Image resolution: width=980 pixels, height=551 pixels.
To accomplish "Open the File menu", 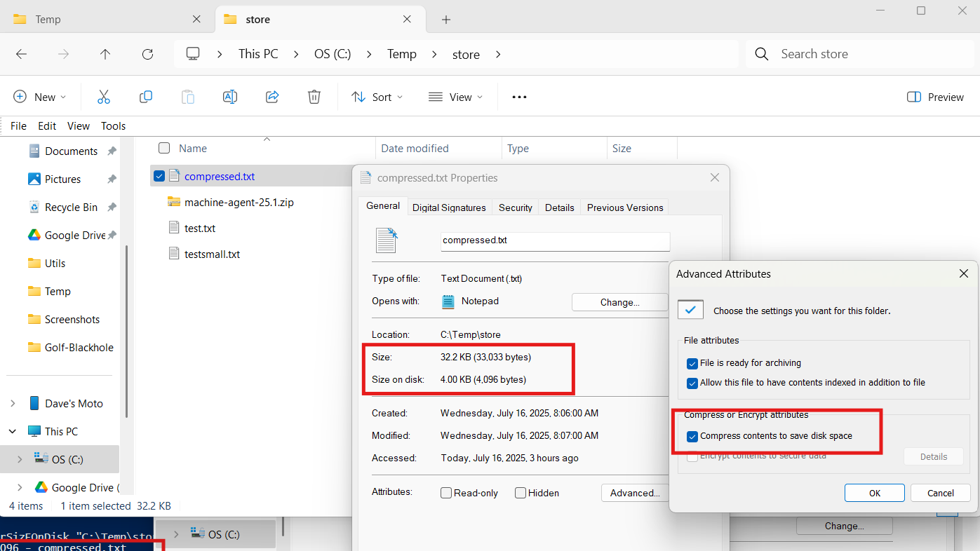I will click(x=19, y=126).
